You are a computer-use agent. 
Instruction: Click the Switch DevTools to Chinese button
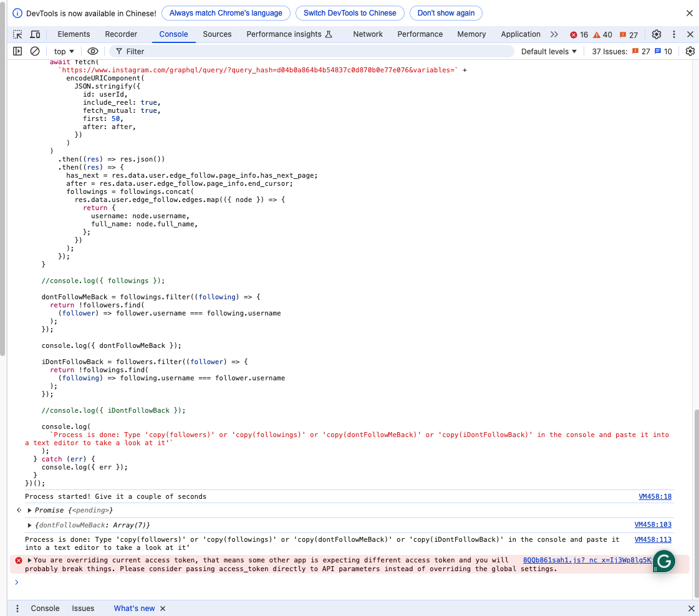350,12
